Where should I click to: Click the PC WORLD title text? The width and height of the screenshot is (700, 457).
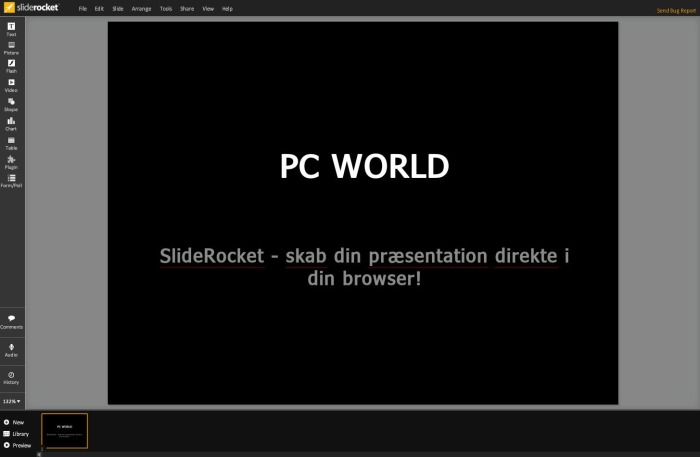click(x=364, y=166)
